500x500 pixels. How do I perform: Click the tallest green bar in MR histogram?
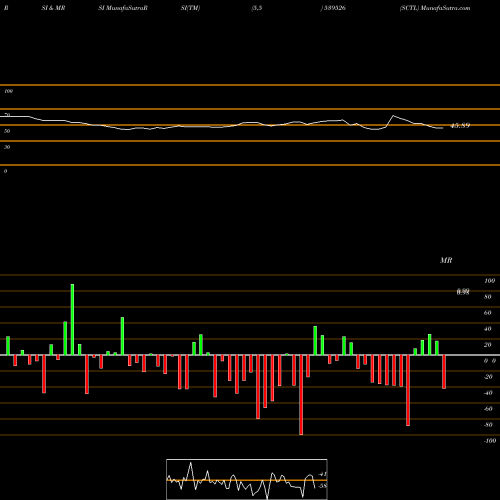click(x=72, y=320)
